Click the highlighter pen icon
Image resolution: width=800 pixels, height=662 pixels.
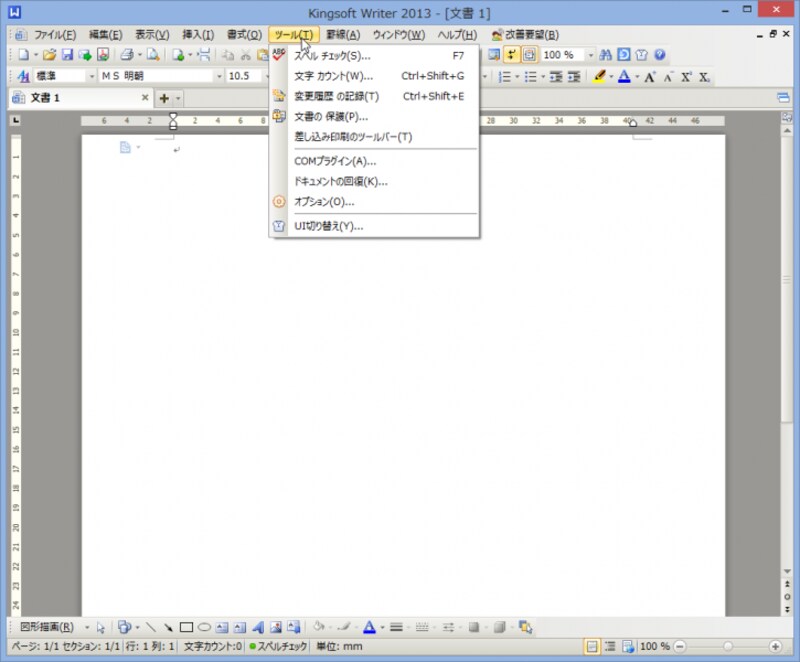(x=599, y=76)
